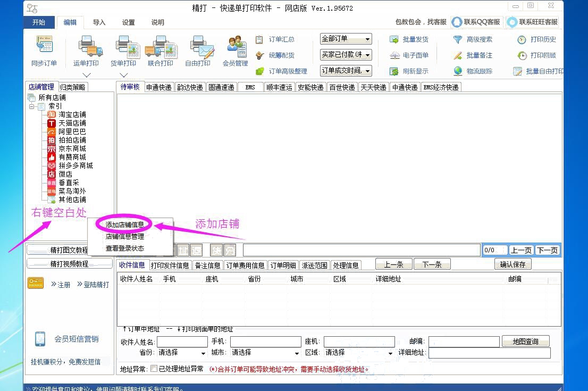Choose 添加店铺信息 in context menu
The height and width of the screenshot is (391, 588).
tap(124, 224)
